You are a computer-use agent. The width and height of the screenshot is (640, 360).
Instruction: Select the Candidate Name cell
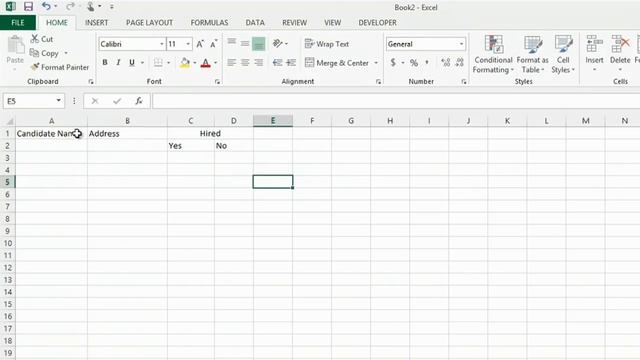coord(51,133)
